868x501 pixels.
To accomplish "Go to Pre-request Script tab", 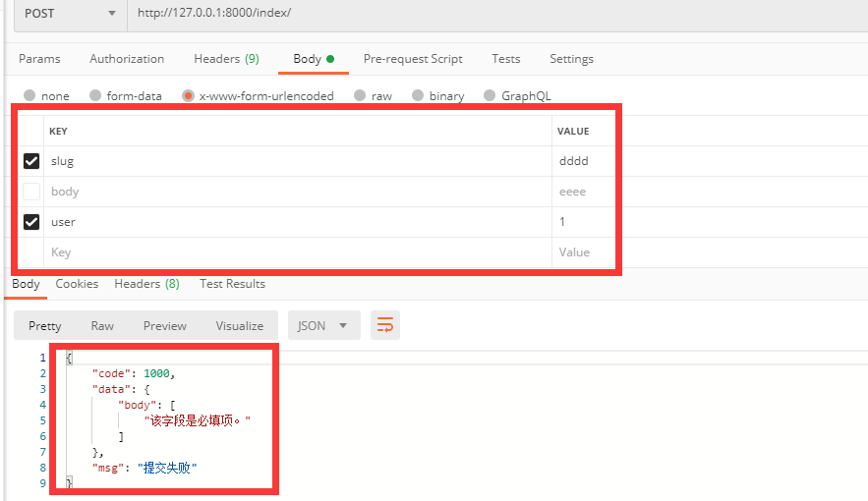I will (x=413, y=59).
